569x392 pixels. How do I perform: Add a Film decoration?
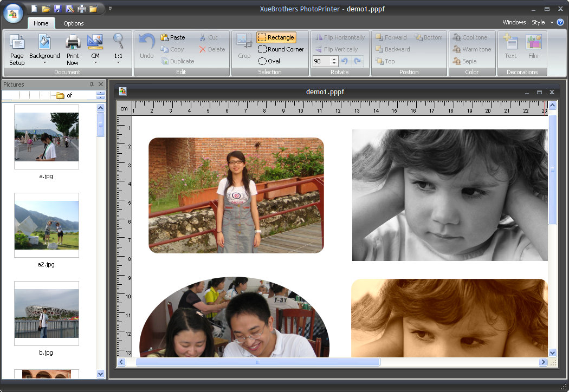tap(533, 45)
